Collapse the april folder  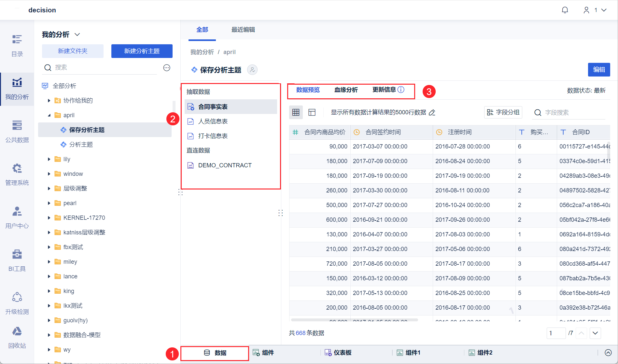(49, 115)
